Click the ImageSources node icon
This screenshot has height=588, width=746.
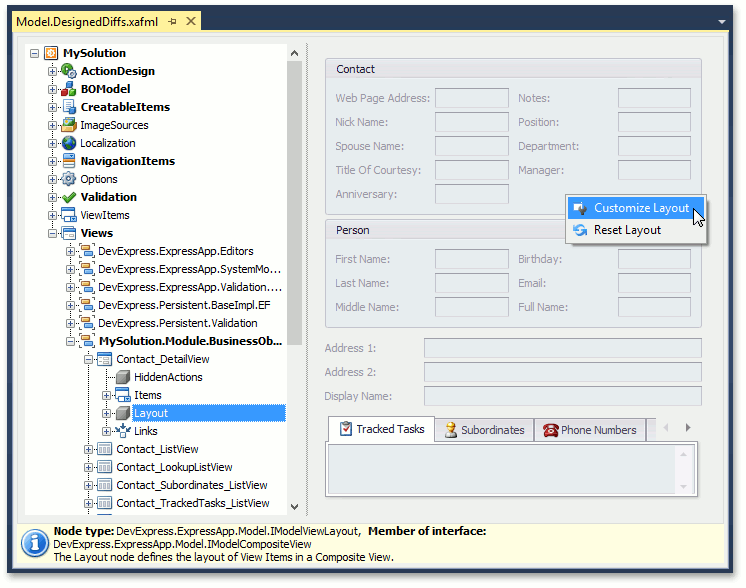pos(69,125)
